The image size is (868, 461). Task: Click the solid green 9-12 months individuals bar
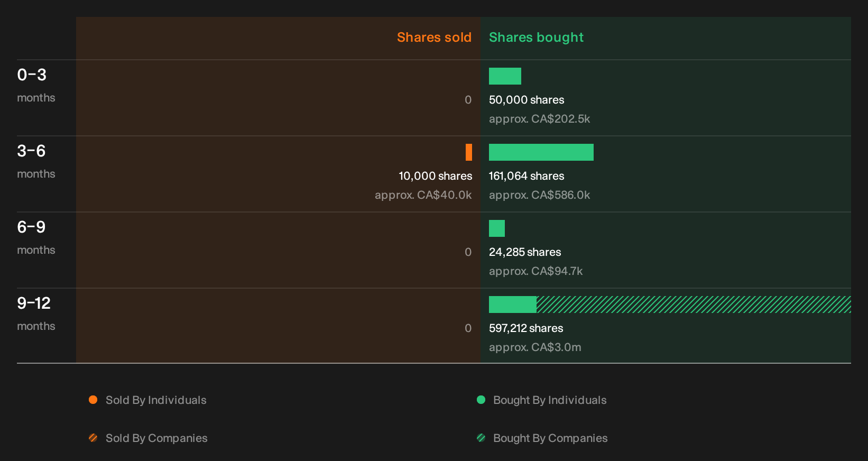click(x=513, y=305)
